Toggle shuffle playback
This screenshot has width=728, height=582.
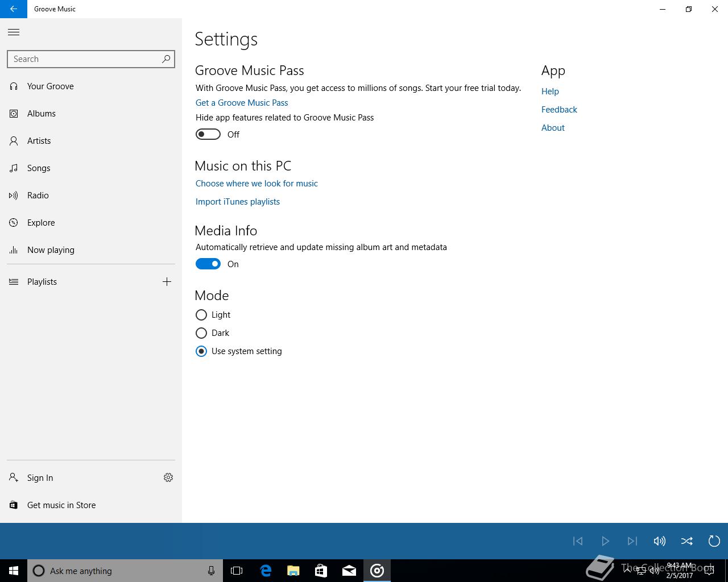[x=687, y=541]
